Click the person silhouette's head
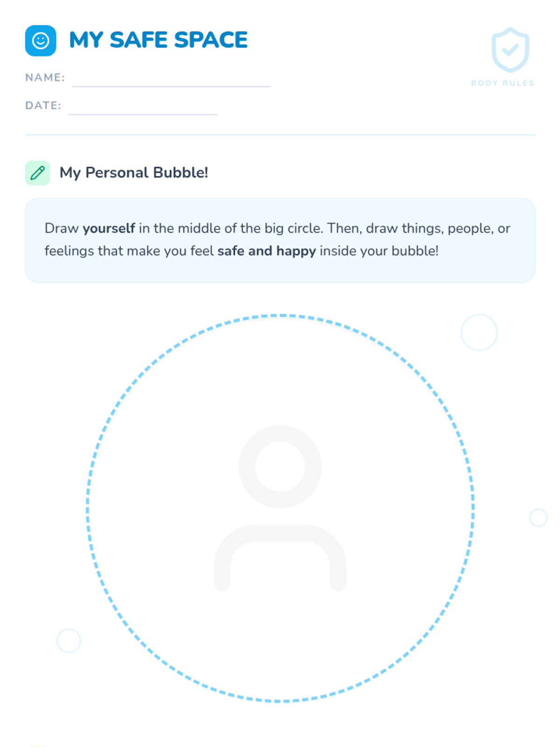Screen dimensions: 560x747 click(280, 466)
